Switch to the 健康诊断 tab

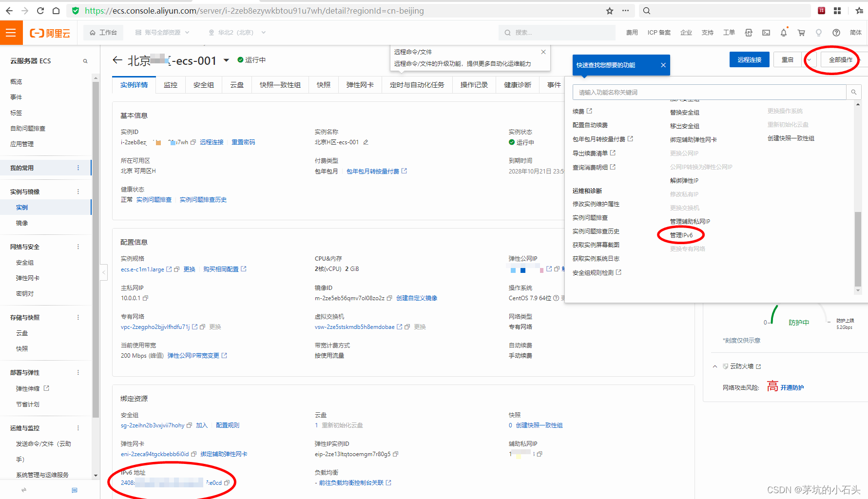tap(518, 85)
